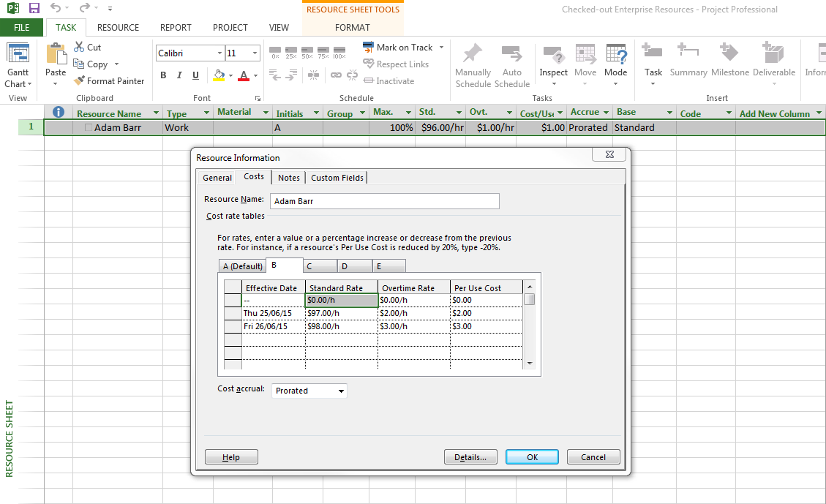Set Manually Schedule mode
The image size is (826, 504).
click(473, 66)
